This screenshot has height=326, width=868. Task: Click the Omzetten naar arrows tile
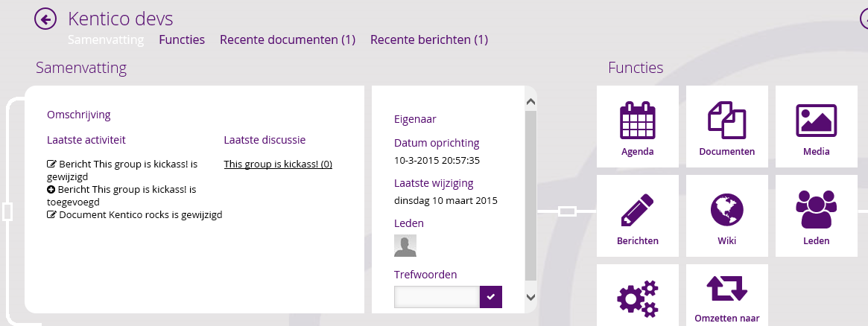tap(727, 295)
